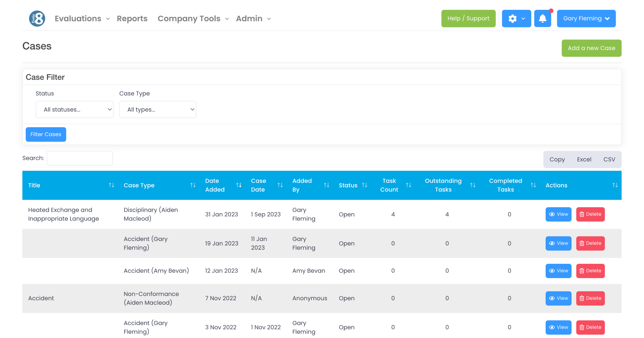Sort by the Status column arrows
This screenshot has width=644, height=338.
(x=364, y=185)
